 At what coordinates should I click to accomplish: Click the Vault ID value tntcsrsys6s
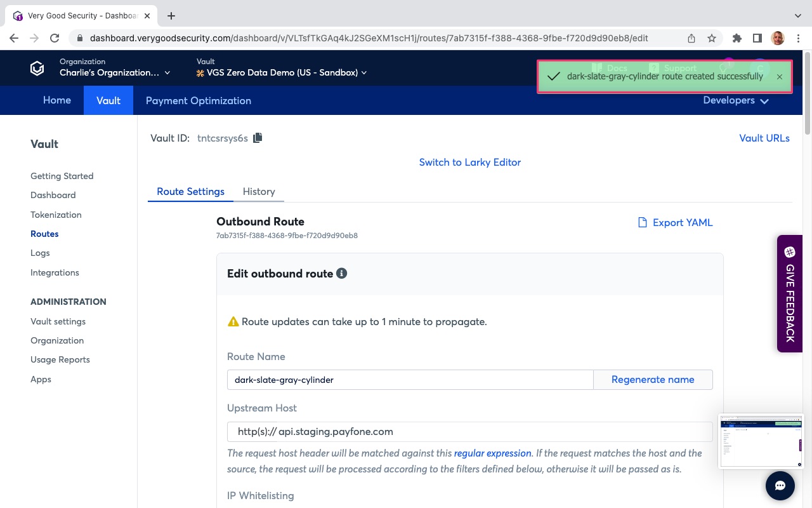point(223,138)
